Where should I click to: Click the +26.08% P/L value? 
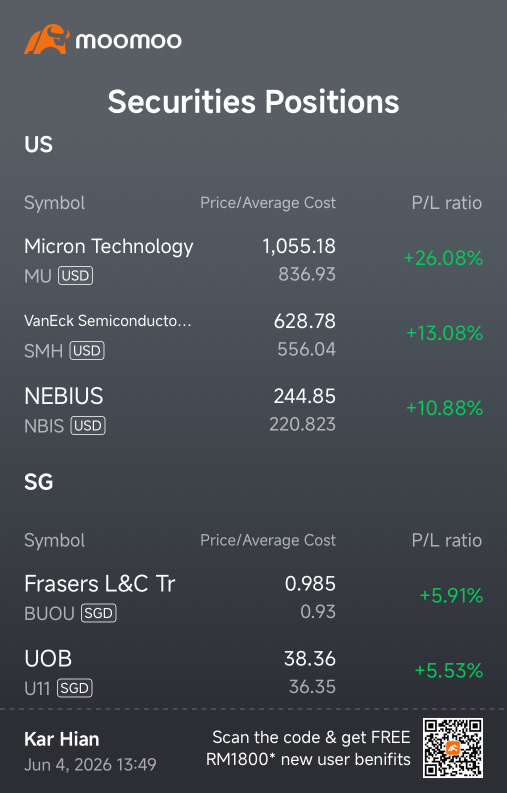[443, 258]
